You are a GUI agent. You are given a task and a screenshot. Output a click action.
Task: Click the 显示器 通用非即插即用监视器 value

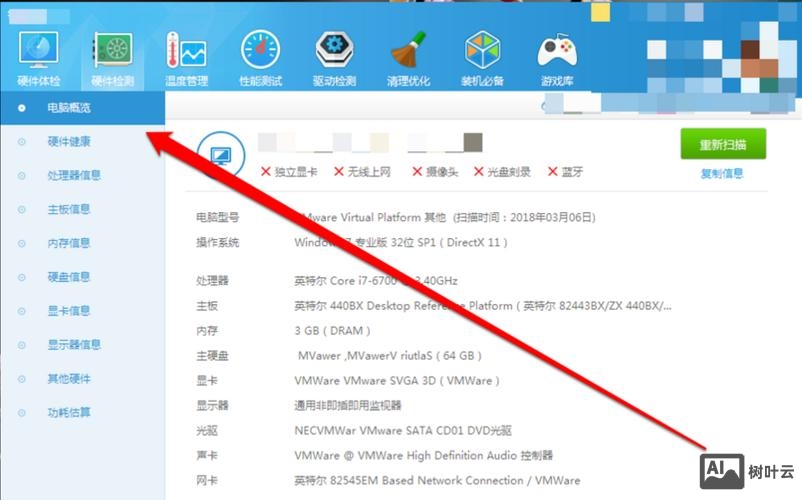point(348,405)
